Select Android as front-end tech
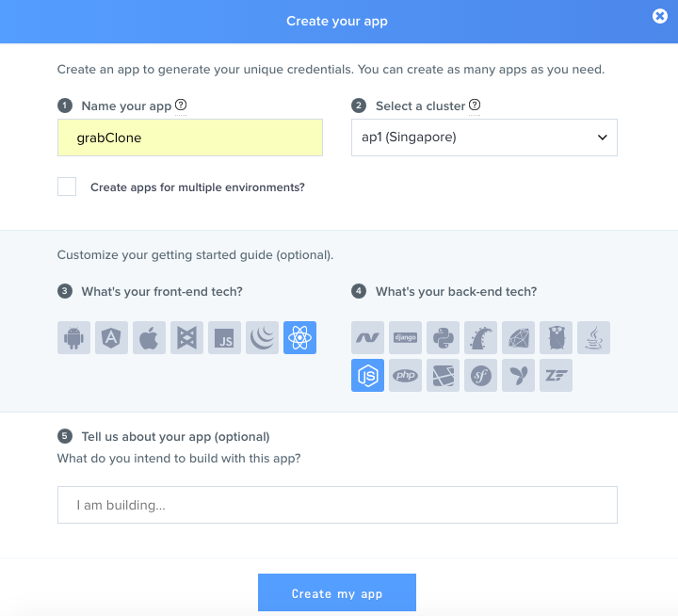This screenshot has width=678, height=616. coord(73,337)
